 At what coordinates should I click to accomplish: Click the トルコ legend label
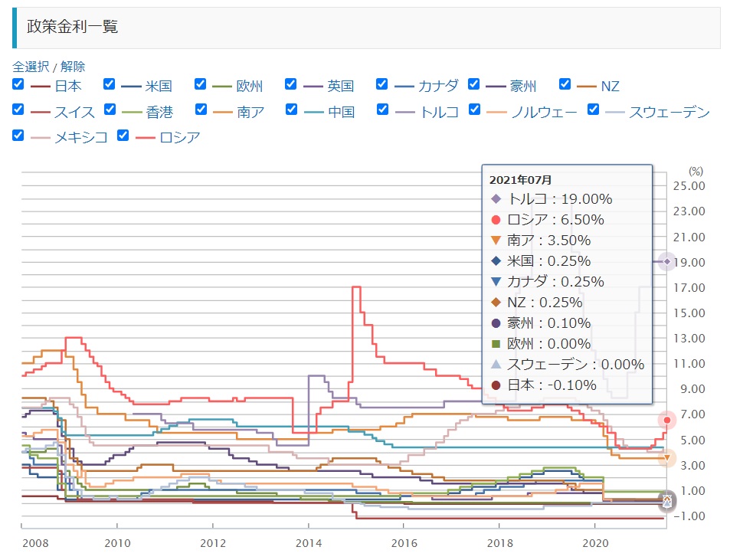[x=439, y=112]
